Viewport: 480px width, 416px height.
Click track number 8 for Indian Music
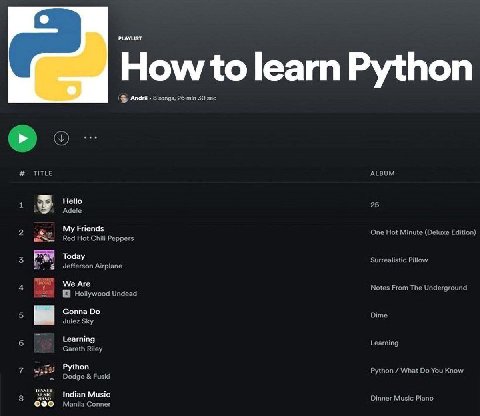(21, 398)
